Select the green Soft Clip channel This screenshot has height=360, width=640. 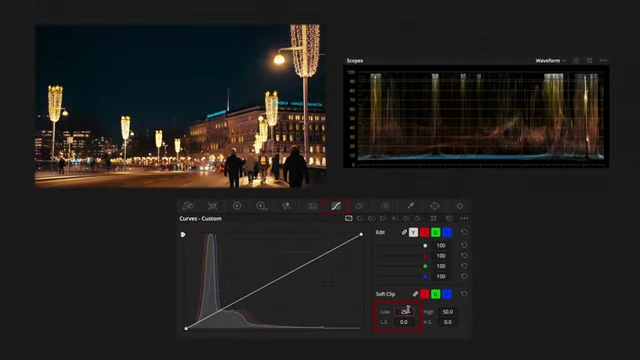[x=436, y=294]
